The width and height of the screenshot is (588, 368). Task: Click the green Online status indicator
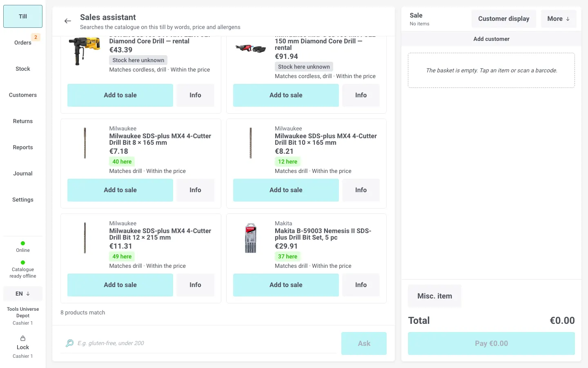point(23,243)
